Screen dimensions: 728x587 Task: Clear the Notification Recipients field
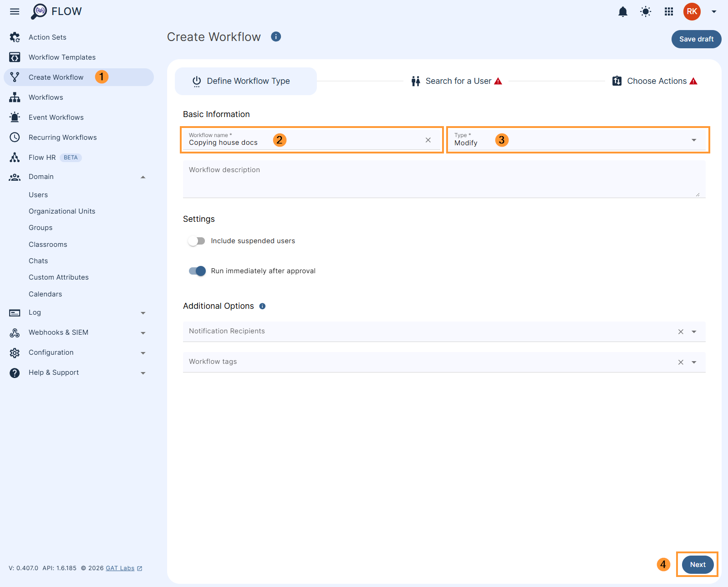[x=681, y=332]
